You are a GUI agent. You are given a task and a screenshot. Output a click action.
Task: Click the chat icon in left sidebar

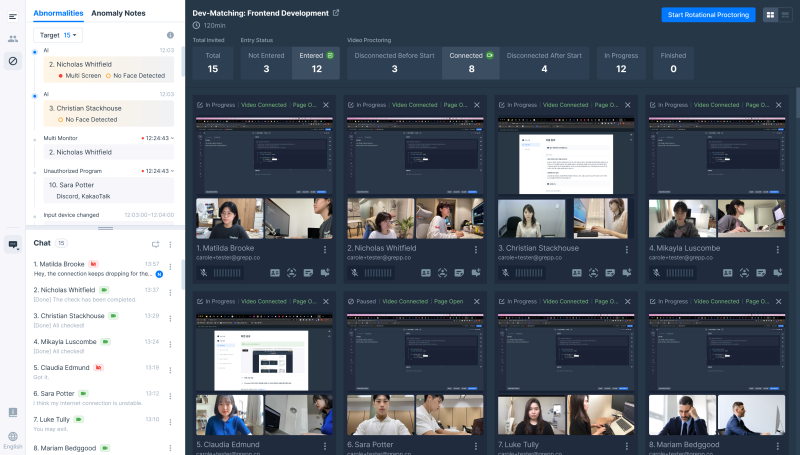(x=13, y=244)
